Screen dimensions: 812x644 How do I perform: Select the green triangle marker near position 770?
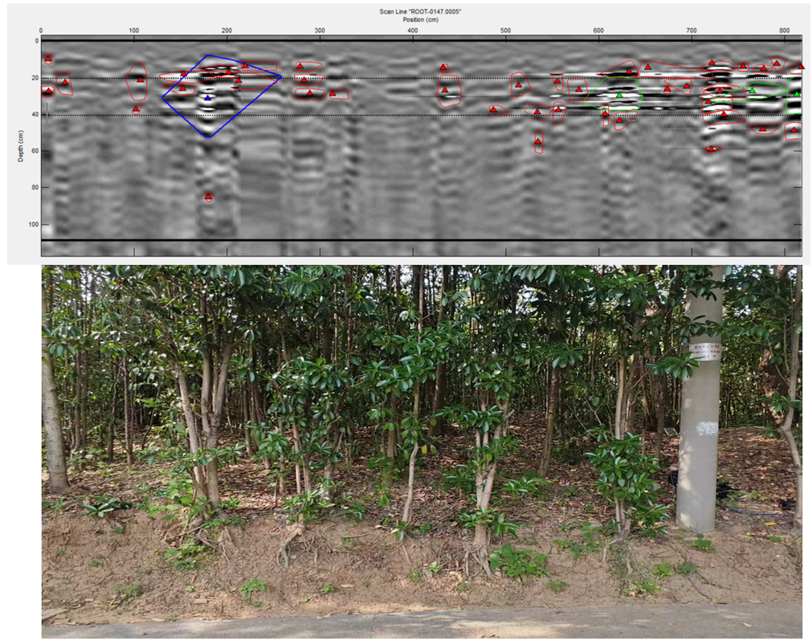[753, 91]
